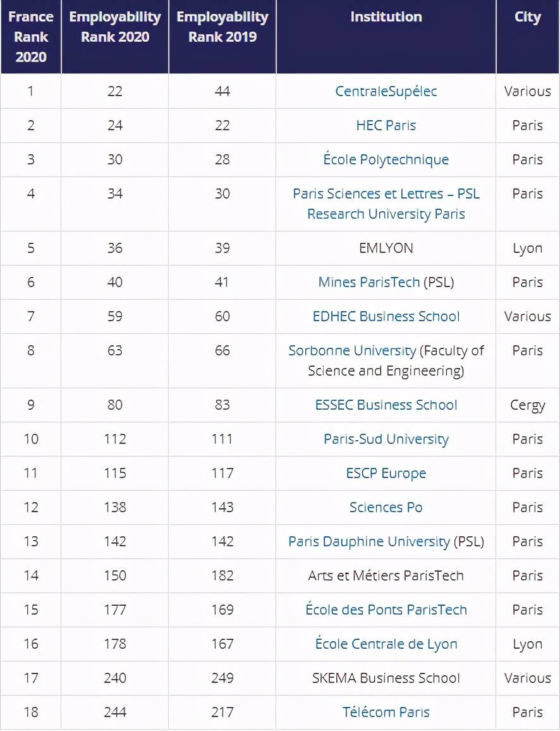560x731 pixels.
Task: Click the Employability Rank 2019 header
Action: [222, 27]
